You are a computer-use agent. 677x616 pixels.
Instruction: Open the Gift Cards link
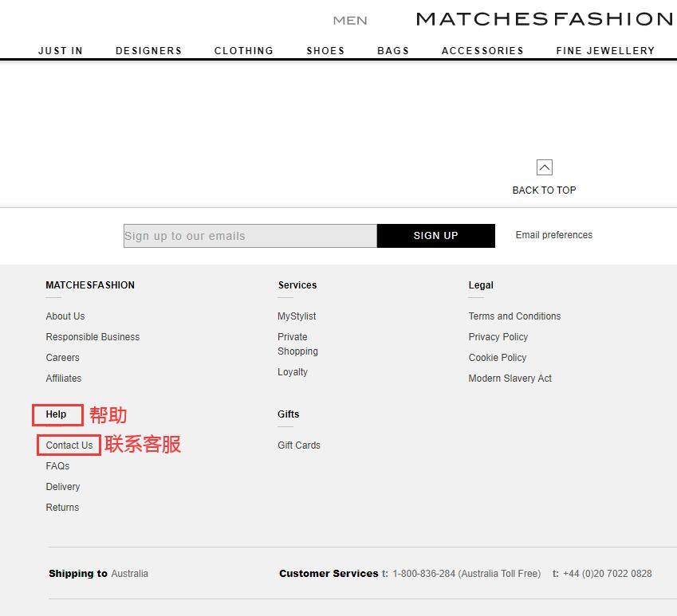[299, 445]
